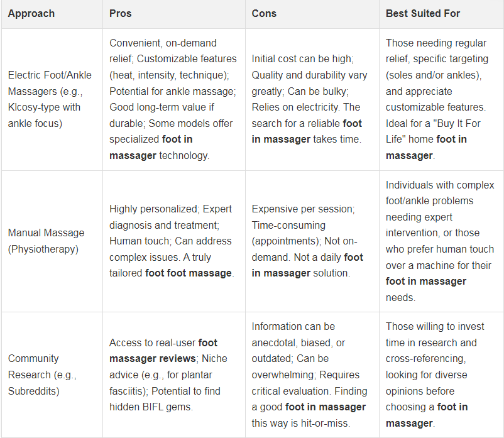Click 'Klcosy-type with ankle focus' text
504x438 pixels.
pos(44,116)
